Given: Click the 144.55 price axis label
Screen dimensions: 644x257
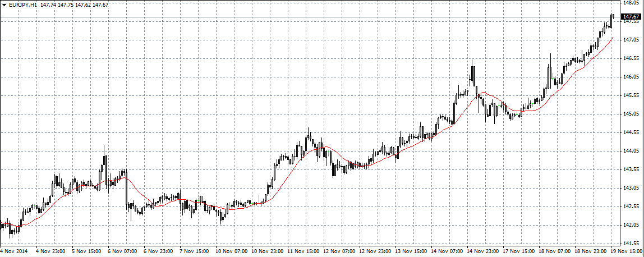Looking at the screenshot, I should pos(631,132).
